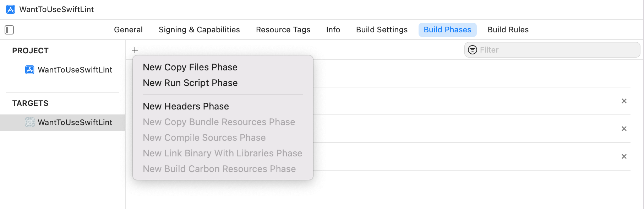Choose New Copy Files Phase
The image size is (644, 209).
point(190,68)
